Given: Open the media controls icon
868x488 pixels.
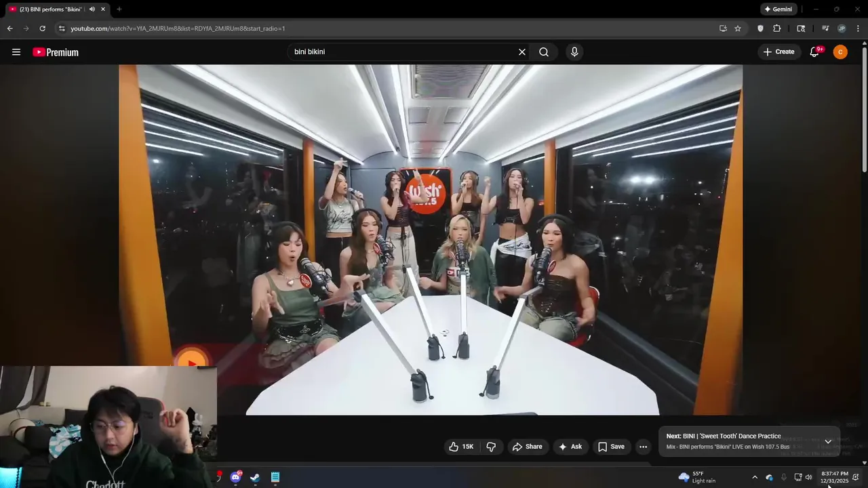Looking at the screenshot, I should pos(825,28).
